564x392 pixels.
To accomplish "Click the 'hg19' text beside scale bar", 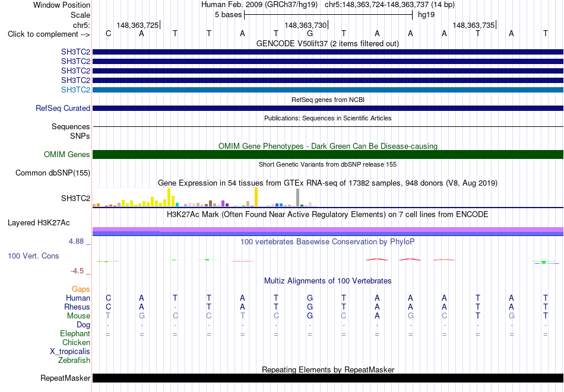I will pos(426,15).
